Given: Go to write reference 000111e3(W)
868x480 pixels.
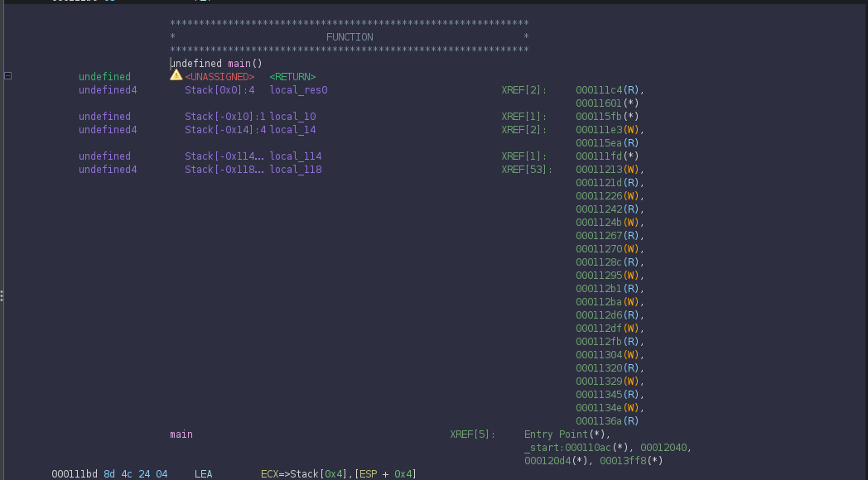Looking at the screenshot, I should (x=609, y=130).
